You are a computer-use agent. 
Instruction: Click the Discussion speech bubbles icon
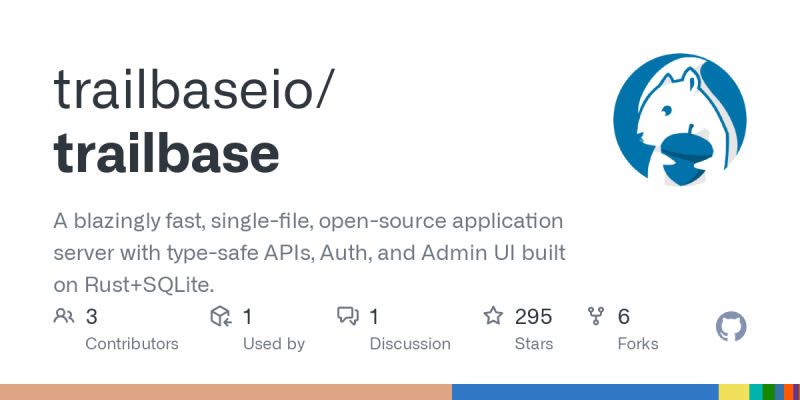[348, 317]
